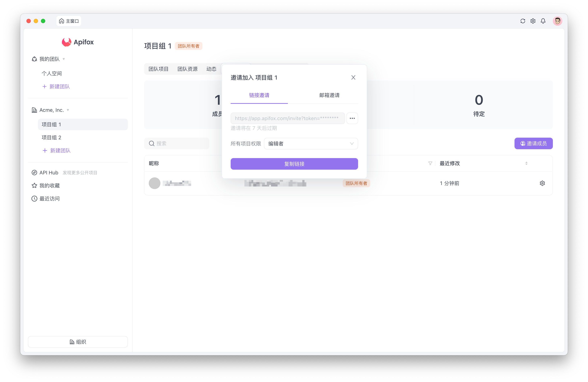The height and width of the screenshot is (382, 588).
Task: Open the notification bell
Action: (x=543, y=21)
